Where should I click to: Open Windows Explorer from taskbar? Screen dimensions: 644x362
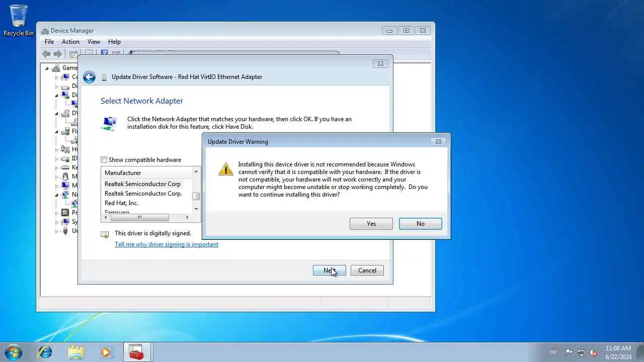coord(76,352)
